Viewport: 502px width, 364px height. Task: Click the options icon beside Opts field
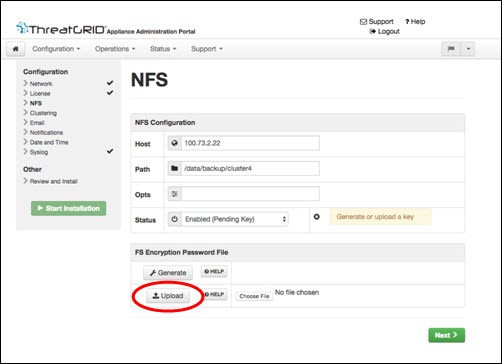pyautogui.click(x=174, y=194)
